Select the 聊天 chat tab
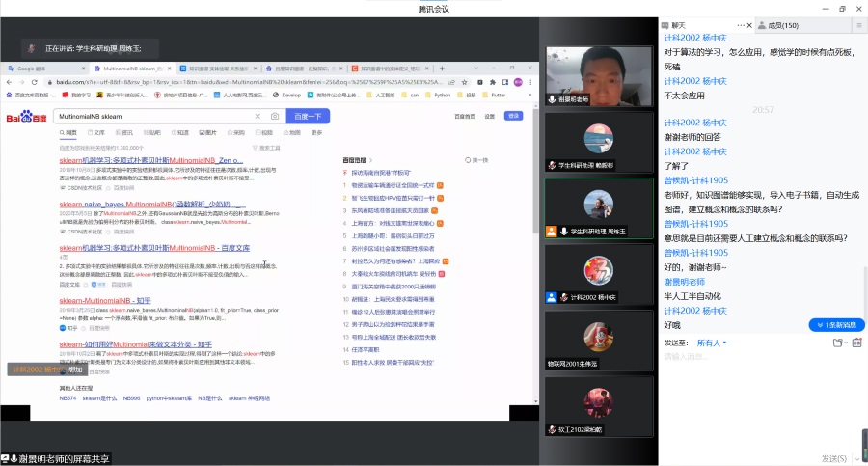 click(x=680, y=25)
